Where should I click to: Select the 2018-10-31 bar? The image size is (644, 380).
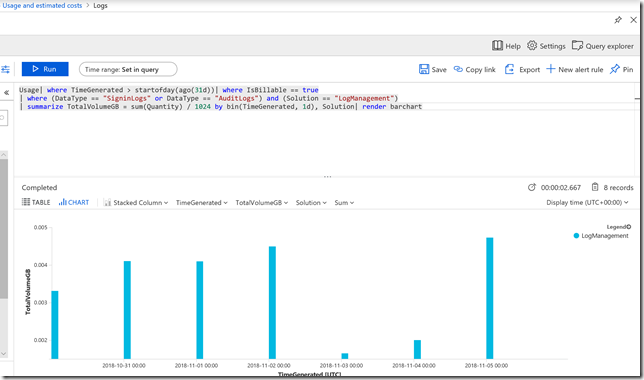point(127,310)
